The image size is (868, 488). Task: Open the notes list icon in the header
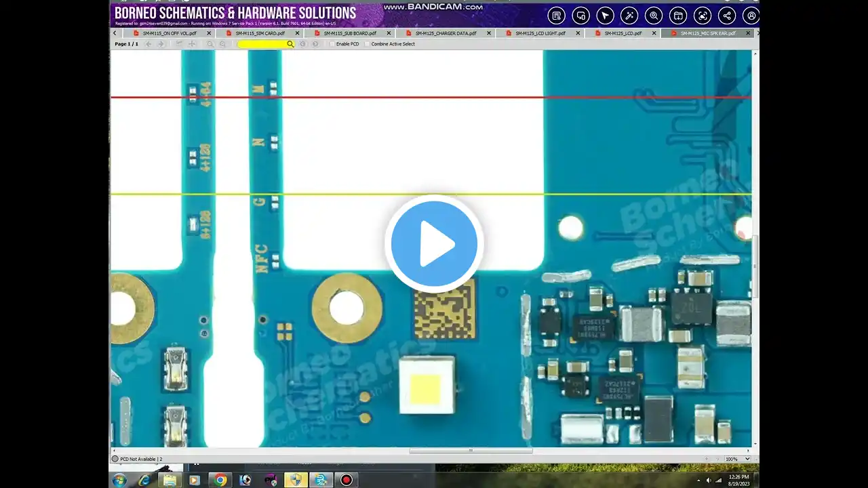tap(557, 16)
